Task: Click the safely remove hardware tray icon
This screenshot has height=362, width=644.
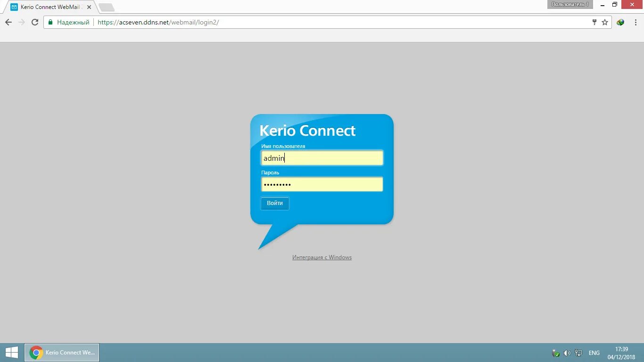Action: [x=555, y=353]
